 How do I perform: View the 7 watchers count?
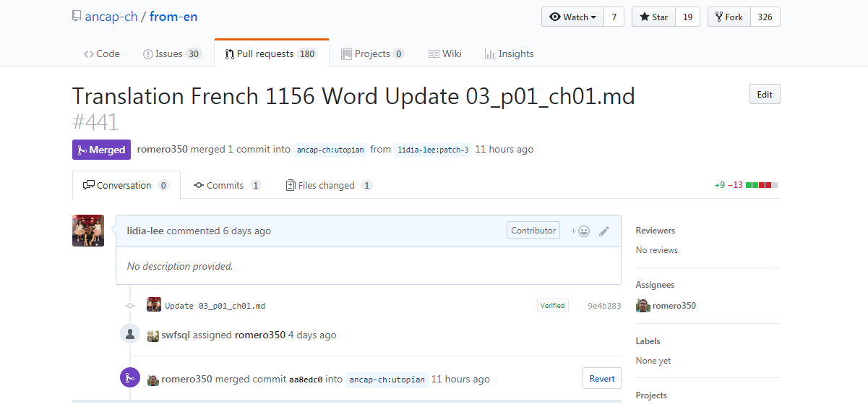tap(614, 17)
